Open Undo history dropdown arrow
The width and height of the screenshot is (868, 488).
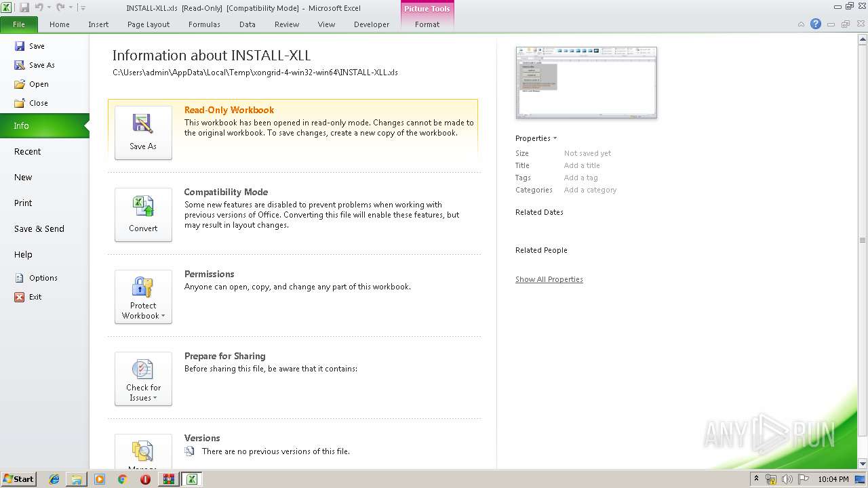tap(49, 7)
